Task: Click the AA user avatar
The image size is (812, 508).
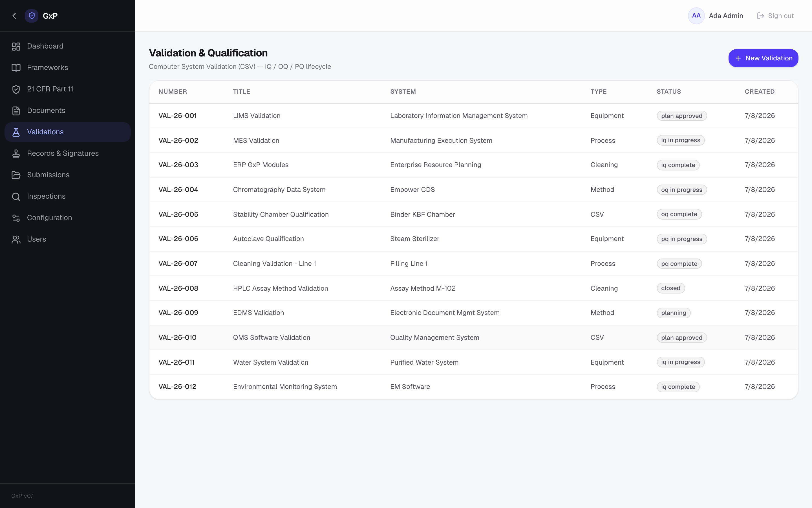Action: coord(696,16)
